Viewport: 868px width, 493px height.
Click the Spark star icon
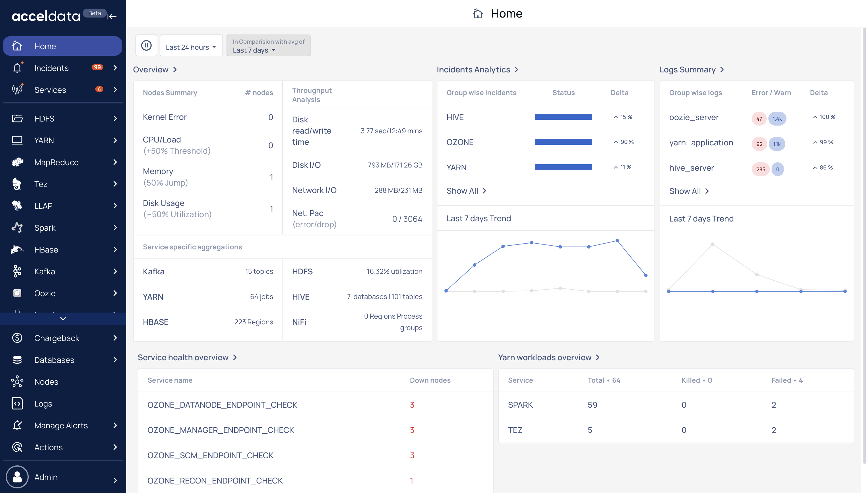pos(17,228)
